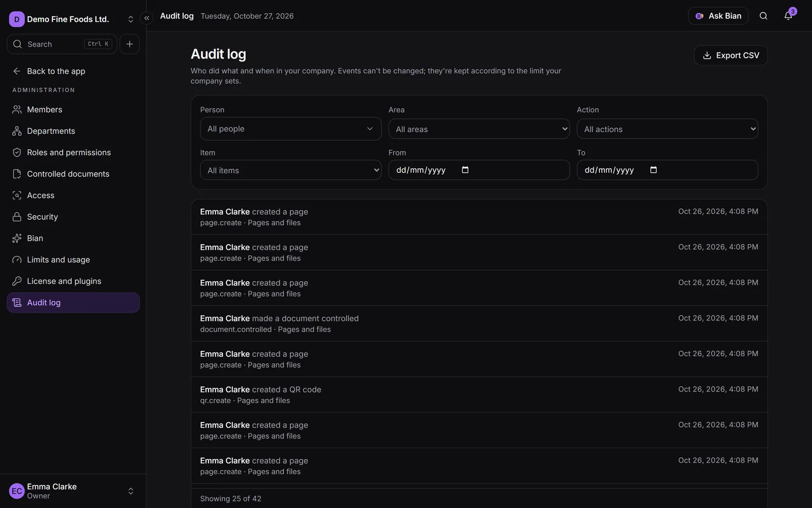Select the 'created a QR code' event

(x=479, y=395)
